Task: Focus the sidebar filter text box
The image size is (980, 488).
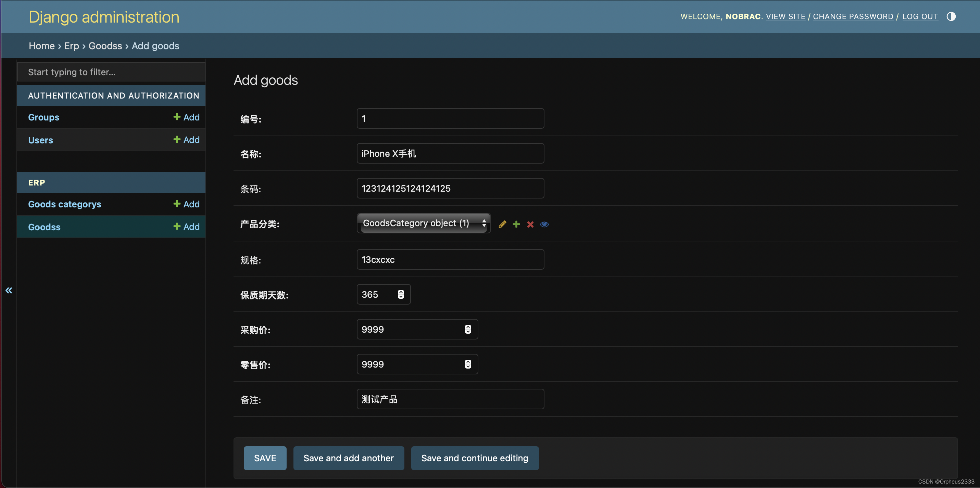Action: click(111, 72)
